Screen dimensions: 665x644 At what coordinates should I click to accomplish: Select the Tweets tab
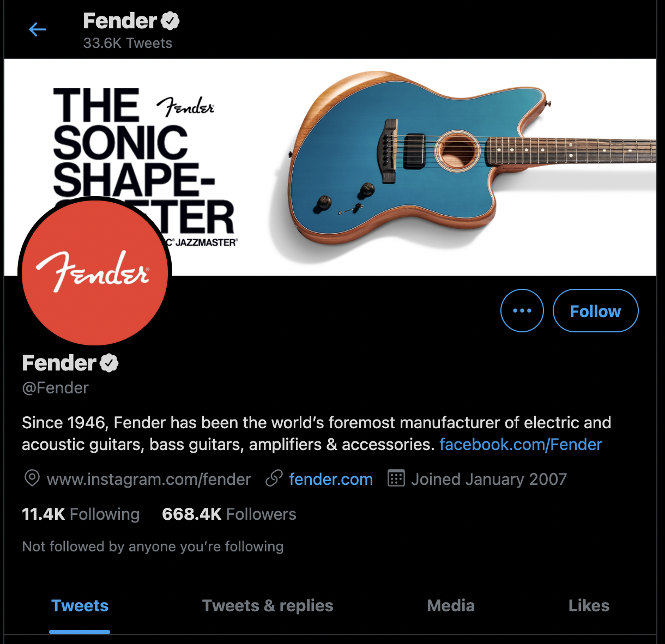(80, 605)
